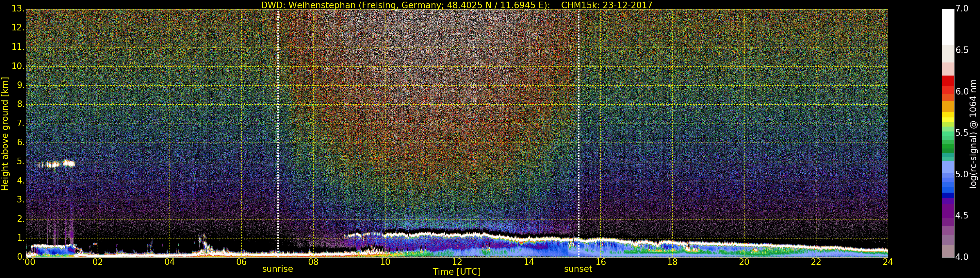980x278 pixels.
Task: Click the white dotted sunset marker line
Action: [578, 133]
